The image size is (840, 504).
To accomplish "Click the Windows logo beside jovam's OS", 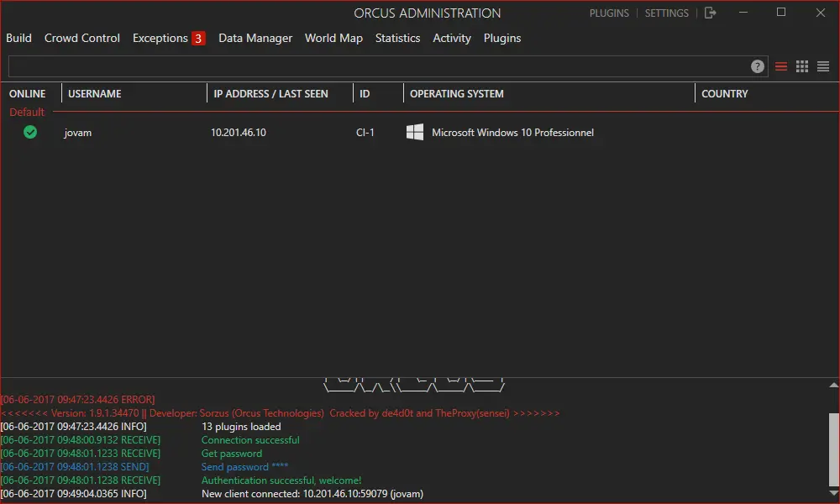I will pos(414,132).
